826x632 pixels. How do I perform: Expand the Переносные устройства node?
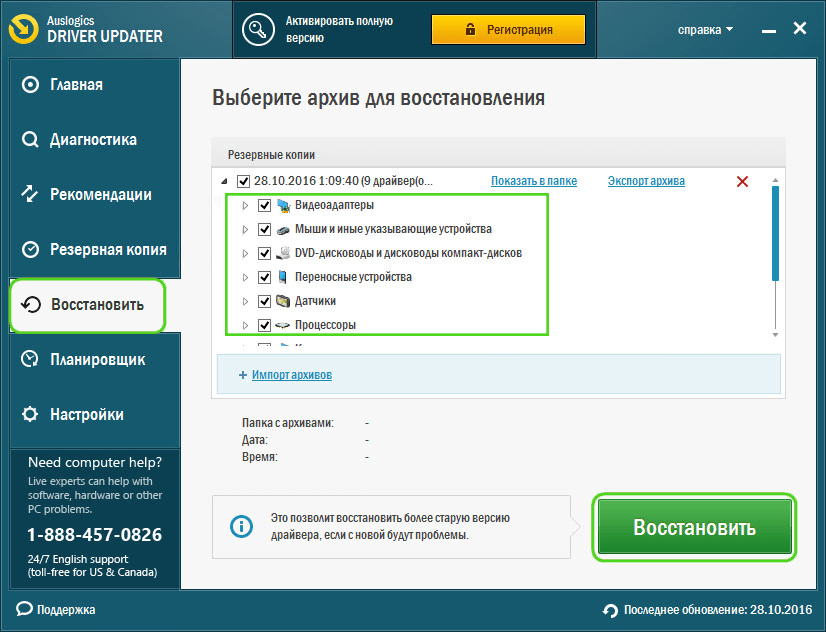(x=245, y=277)
